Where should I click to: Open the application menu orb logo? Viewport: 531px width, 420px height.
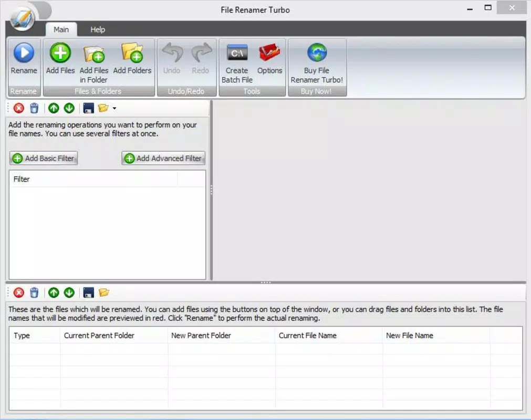23,18
